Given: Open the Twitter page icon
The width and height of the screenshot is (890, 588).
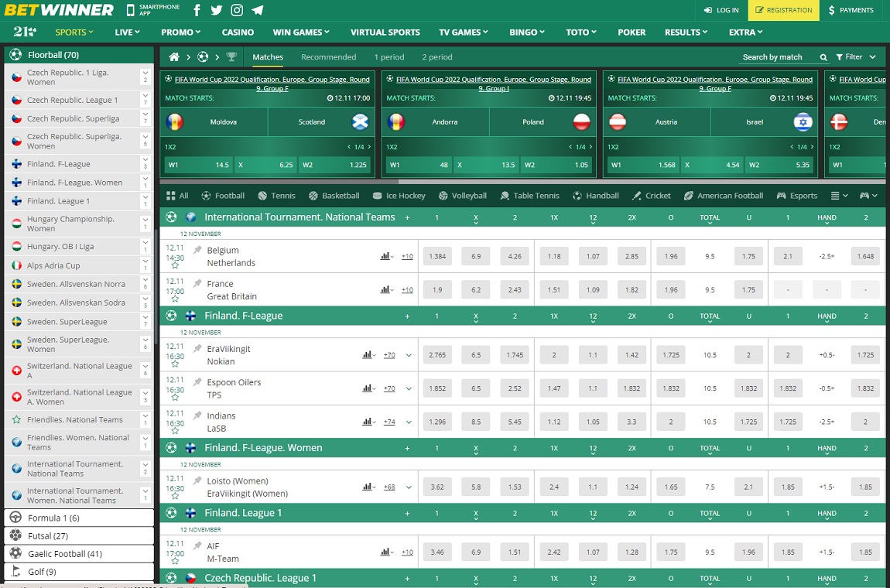Looking at the screenshot, I should tap(216, 10).
